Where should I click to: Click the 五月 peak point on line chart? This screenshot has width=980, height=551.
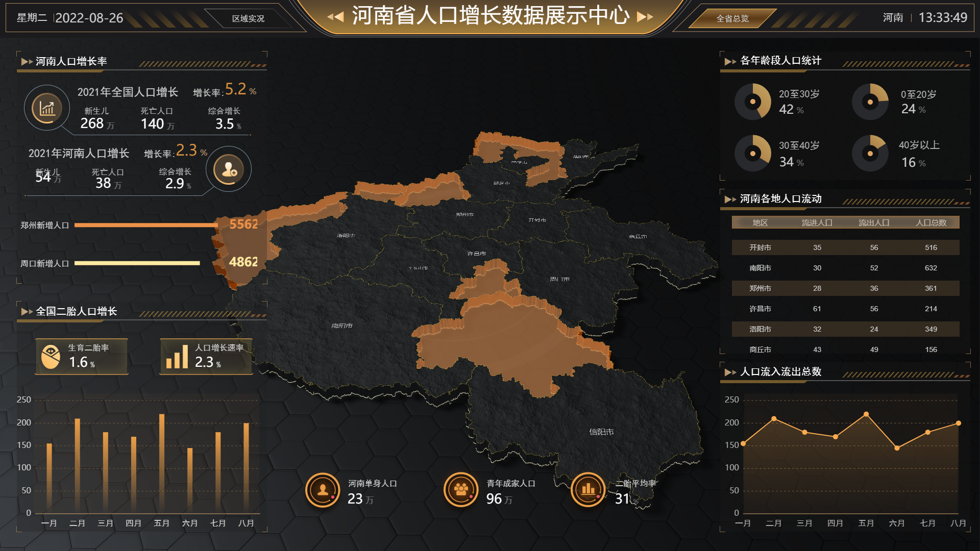(x=866, y=414)
